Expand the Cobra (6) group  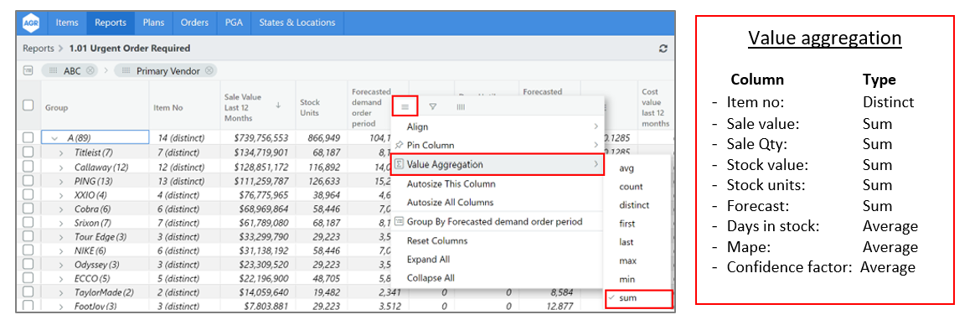(62, 209)
